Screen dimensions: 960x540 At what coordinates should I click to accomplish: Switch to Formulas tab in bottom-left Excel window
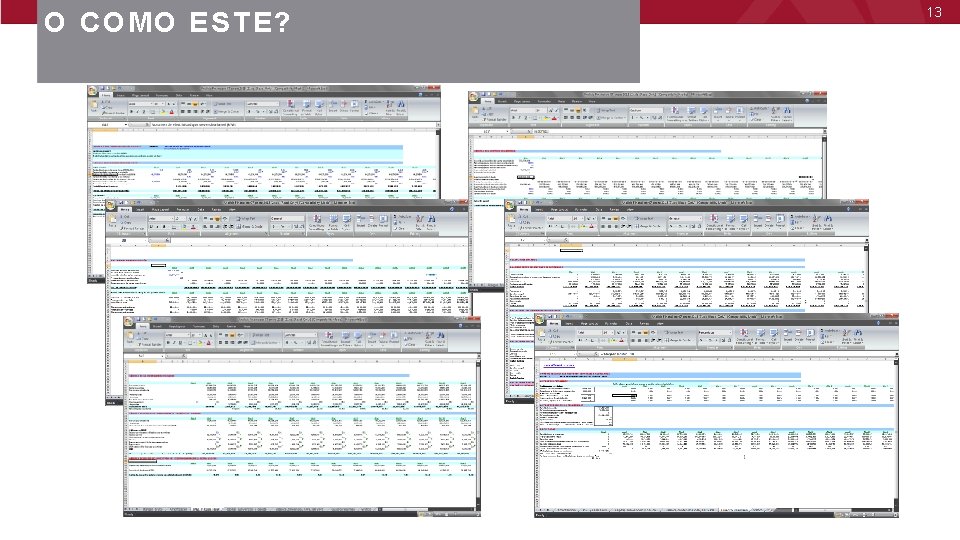tap(199, 326)
